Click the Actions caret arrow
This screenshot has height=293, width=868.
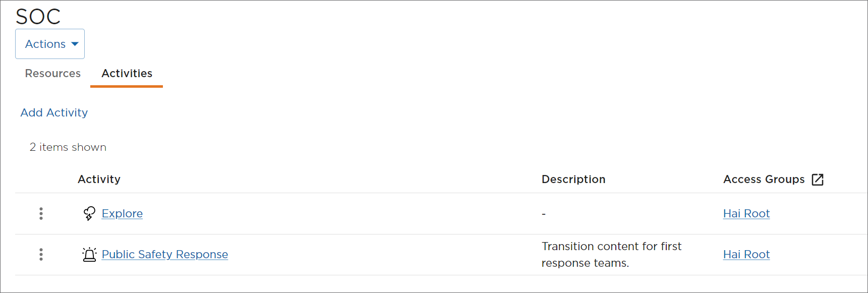coord(75,44)
